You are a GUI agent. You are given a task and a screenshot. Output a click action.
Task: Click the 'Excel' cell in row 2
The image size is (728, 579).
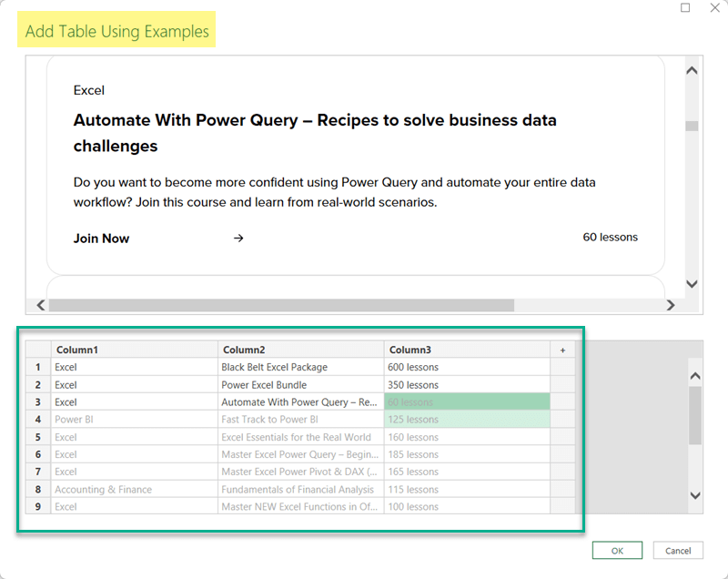click(x=134, y=385)
